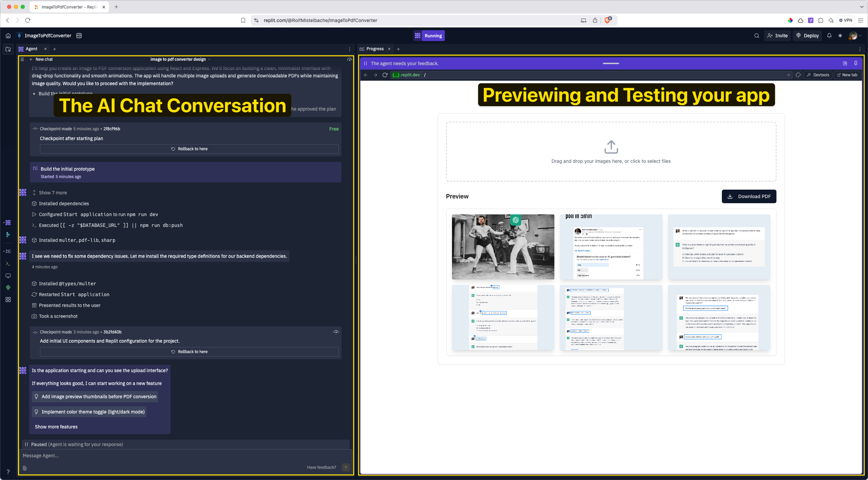The image size is (868, 480).
Task: Click the Download PDF button
Action: point(749,196)
